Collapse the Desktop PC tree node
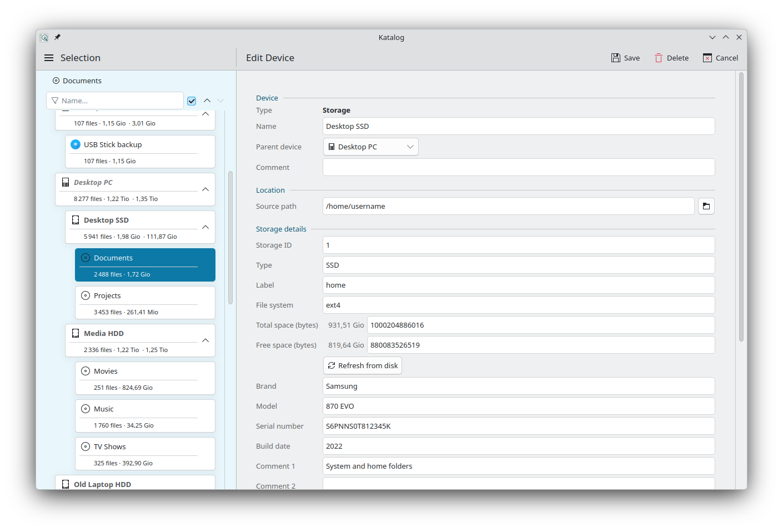Screen dimensions: 783x532 tap(205, 189)
